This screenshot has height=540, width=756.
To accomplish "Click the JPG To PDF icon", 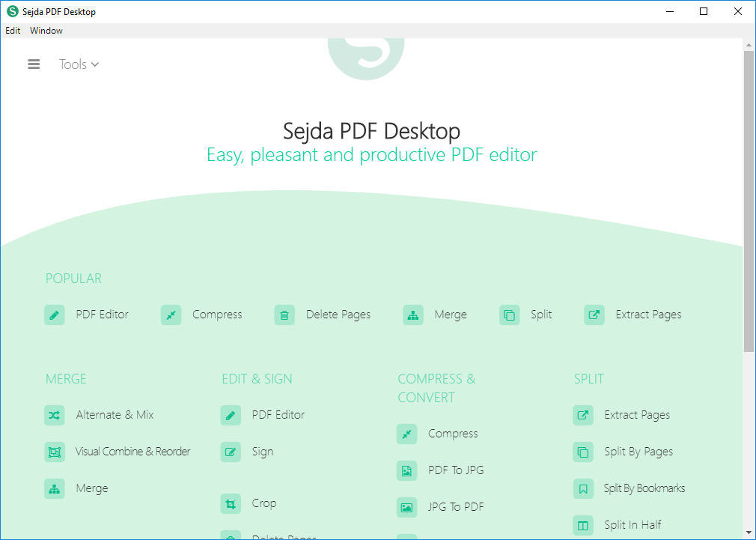I will pos(406,508).
